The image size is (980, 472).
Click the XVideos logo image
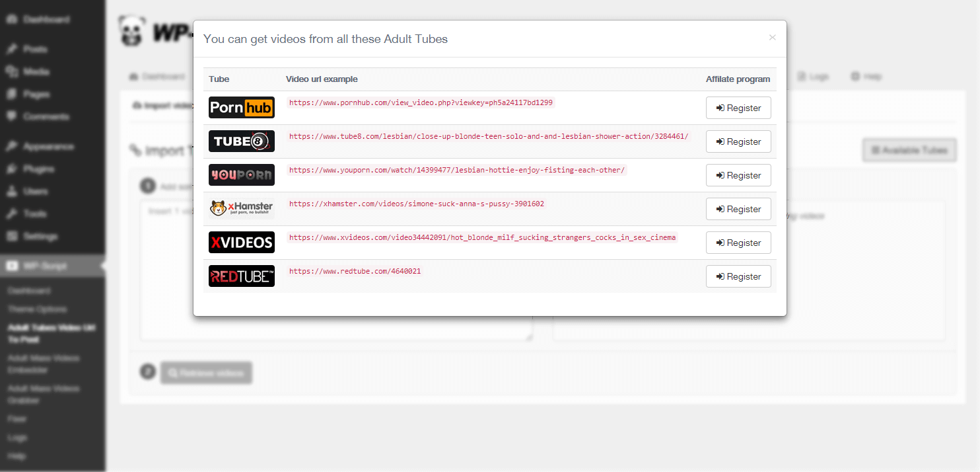[x=242, y=242]
